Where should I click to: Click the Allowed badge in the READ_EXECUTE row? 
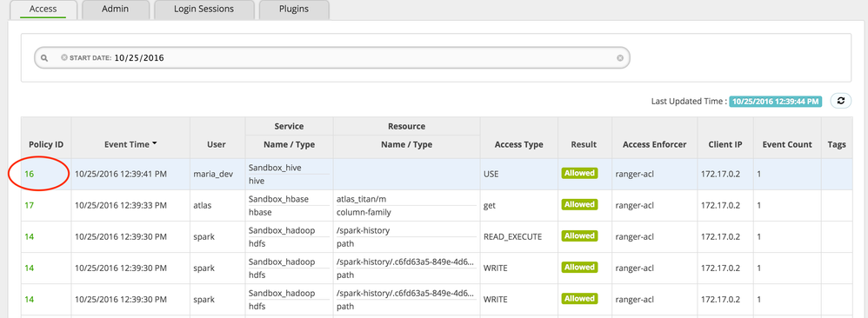579,235
